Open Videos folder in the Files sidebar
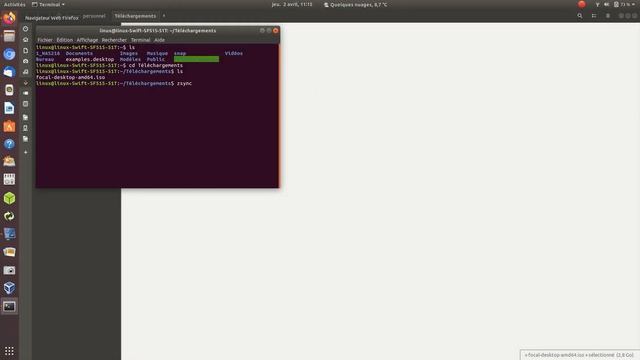 click(x=25, y=93)
